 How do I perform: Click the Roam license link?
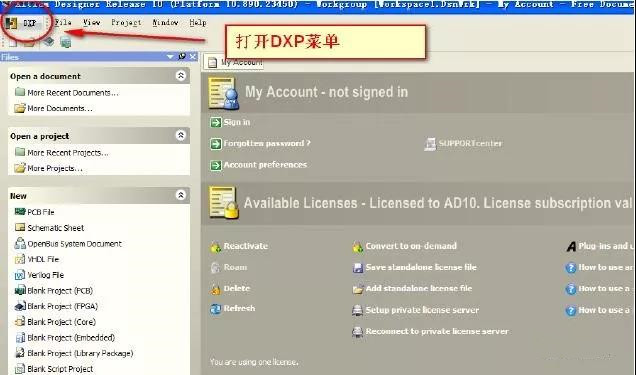[x=235, y=267]
